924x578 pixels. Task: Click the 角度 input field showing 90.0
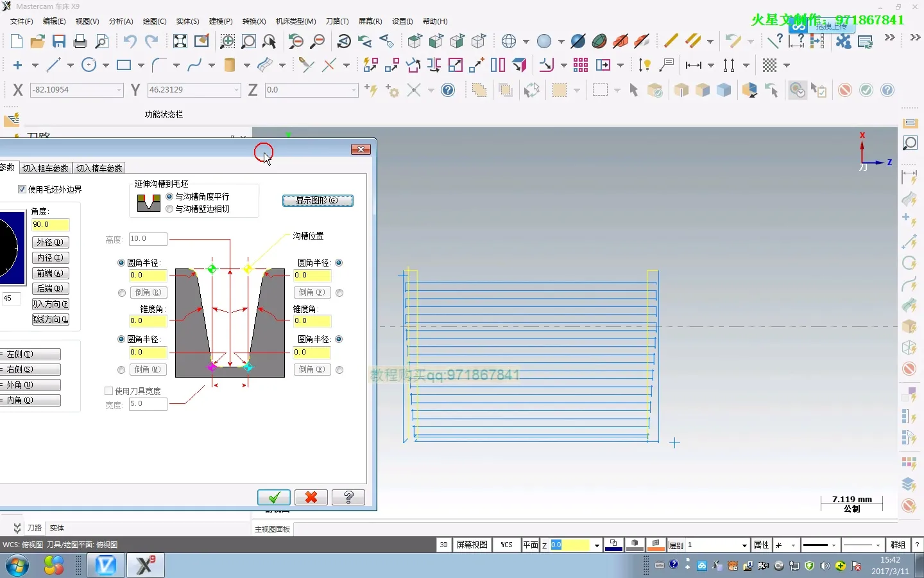50,225
